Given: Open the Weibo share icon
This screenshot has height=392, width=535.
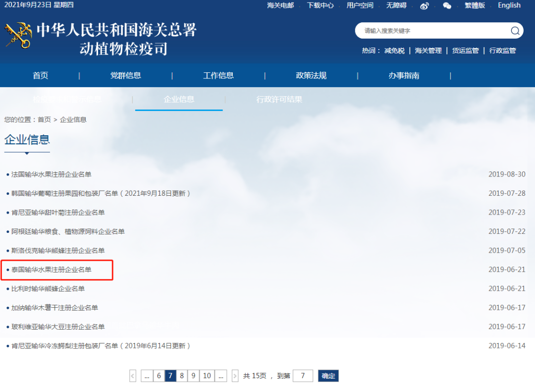Looking at the screenshot, I should tap(424, 5).
